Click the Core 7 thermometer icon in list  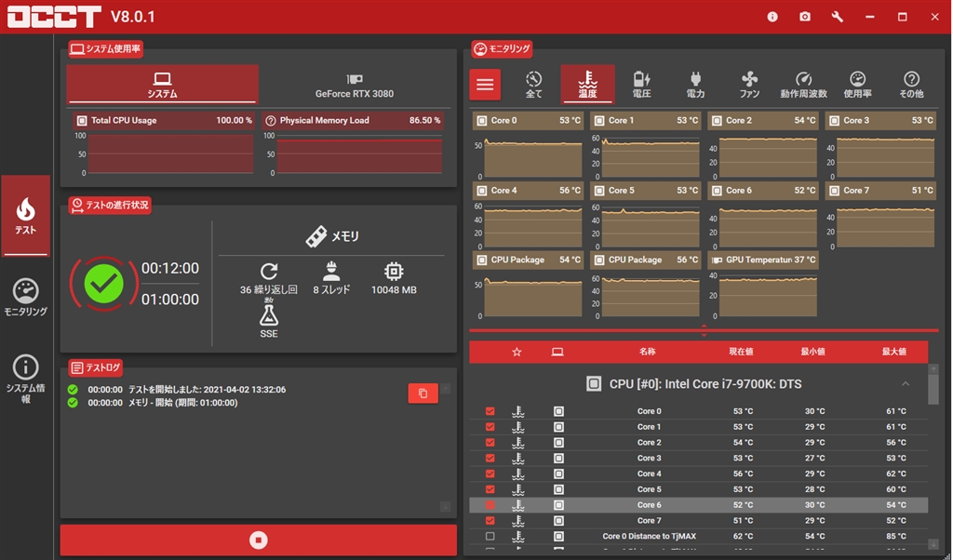pyautogui.click(x=517, y=521)
